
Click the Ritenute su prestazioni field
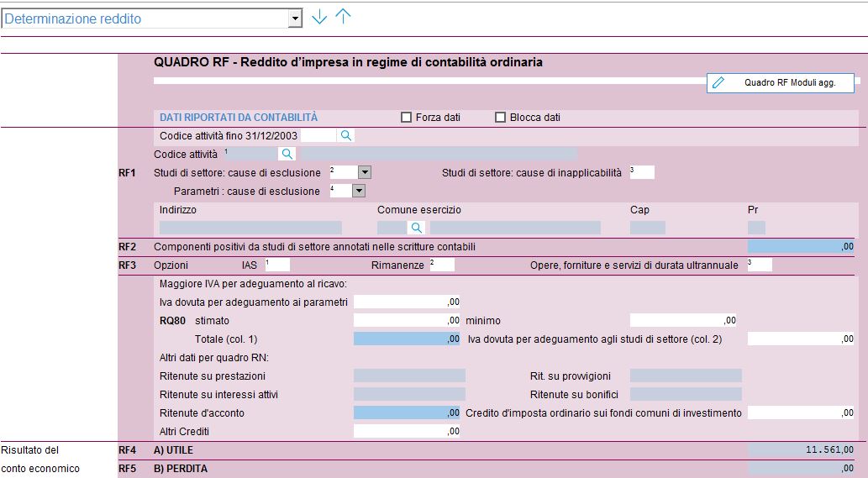(x=410, y=376)
